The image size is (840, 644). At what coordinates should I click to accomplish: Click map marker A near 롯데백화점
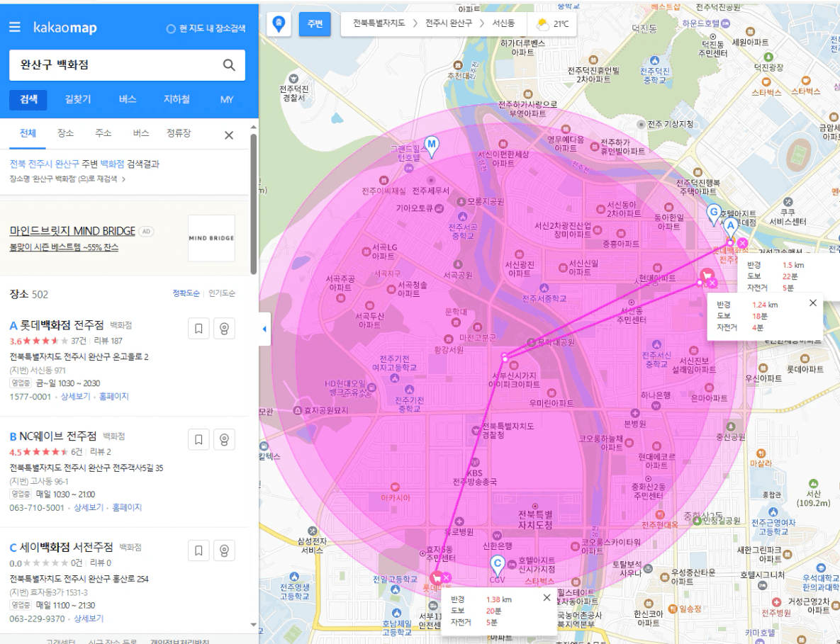click(x=730, y=228)
